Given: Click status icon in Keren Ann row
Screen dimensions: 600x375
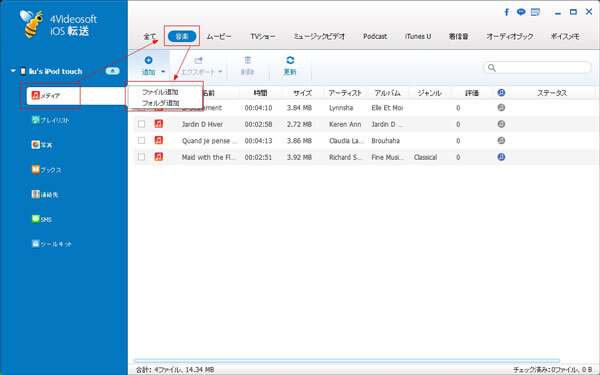Looking at the screenshot, I should [501, 124].
